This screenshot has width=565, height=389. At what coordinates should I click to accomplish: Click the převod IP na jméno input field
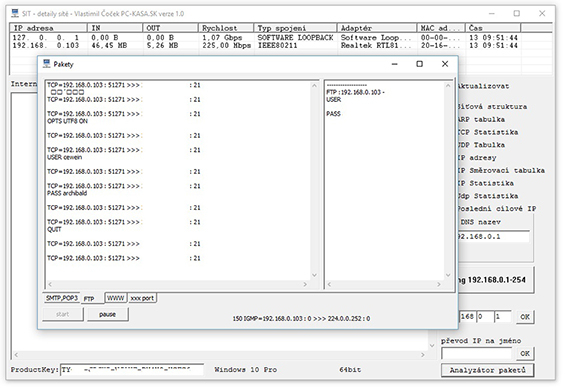477,354
